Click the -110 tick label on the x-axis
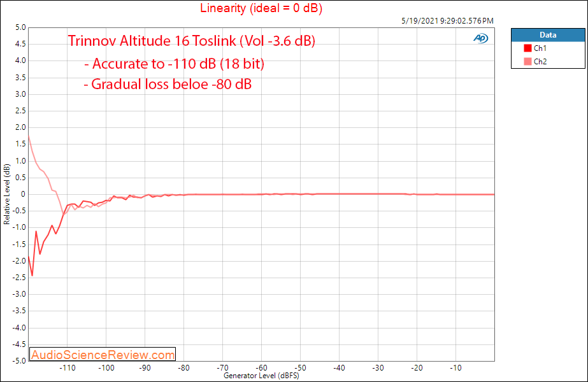This screenshot has height=382, width=588. pyautogui.click(x=68, y=368)
